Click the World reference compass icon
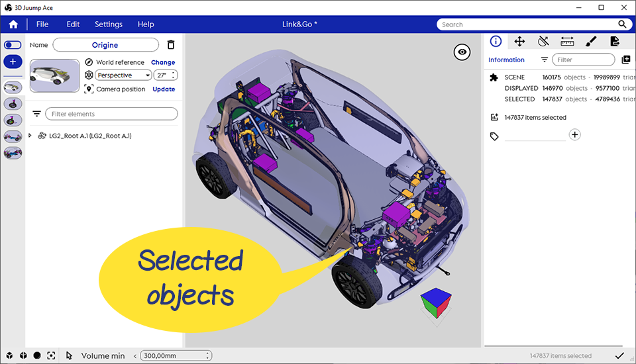The height and width of the screenshot is (364, 636). [89, 62]
